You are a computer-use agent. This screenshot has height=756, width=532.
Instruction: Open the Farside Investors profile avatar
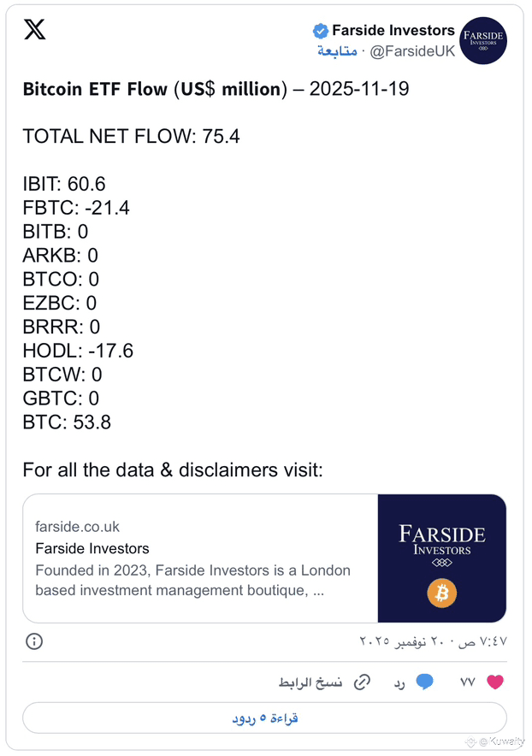[483, 40]
